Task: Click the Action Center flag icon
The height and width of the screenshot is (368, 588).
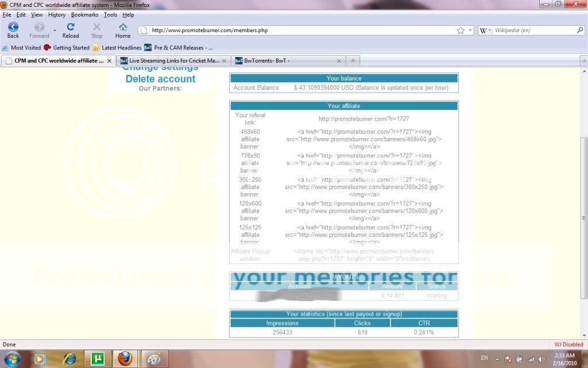Action: tap(509, 359)
